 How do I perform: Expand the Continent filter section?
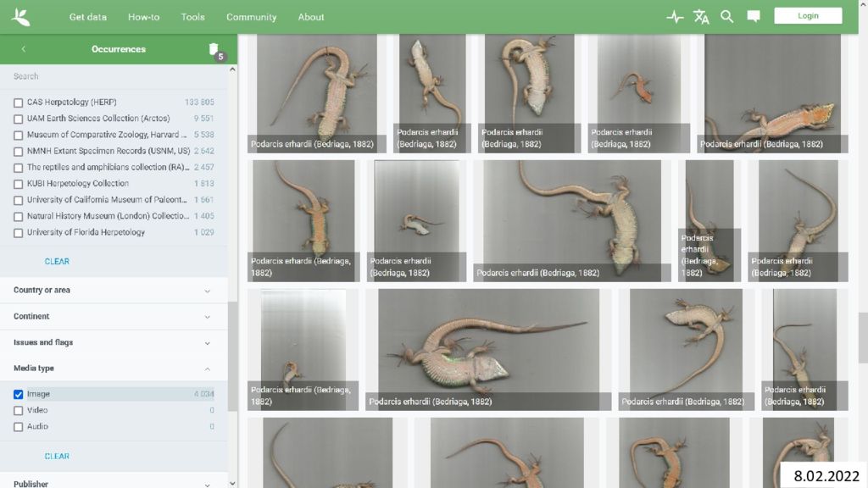pyautogui.click(x=114, y=317)
